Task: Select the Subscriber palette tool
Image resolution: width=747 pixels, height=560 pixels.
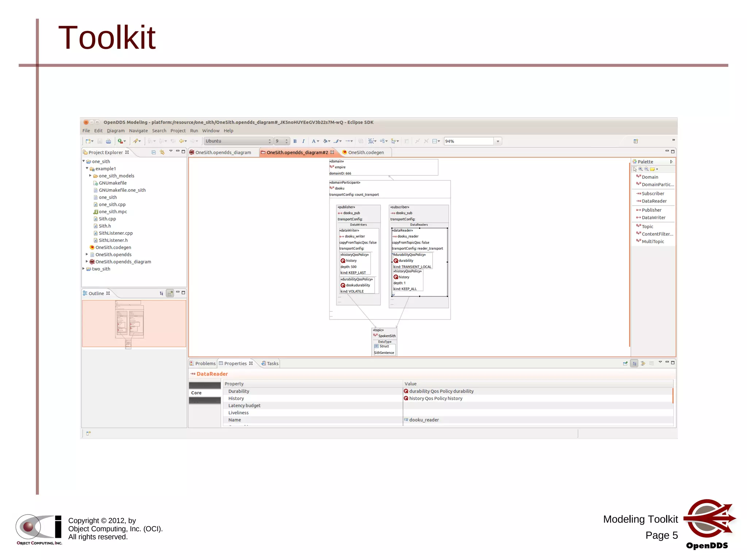Action: pyautogui.click(x=650, y=194)
